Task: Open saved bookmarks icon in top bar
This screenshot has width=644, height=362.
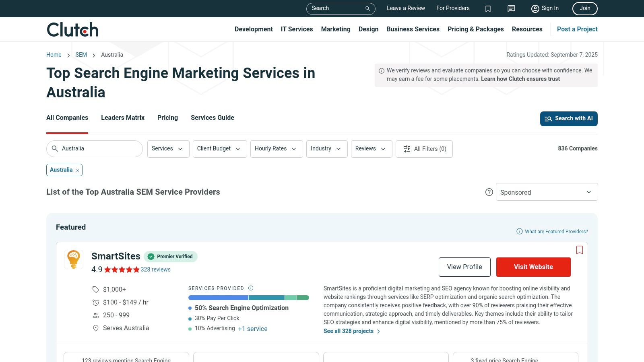Action: (x=488, y=8)
